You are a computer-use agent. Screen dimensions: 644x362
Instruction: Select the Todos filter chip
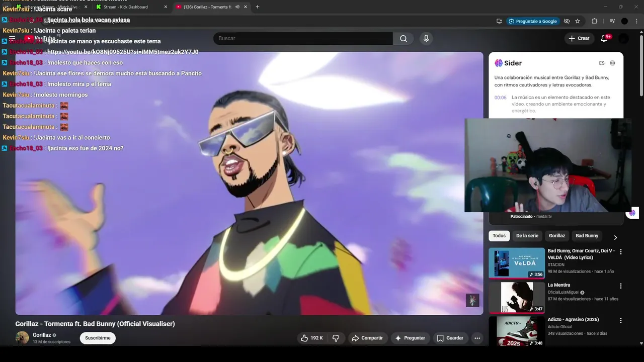(x=499, y=236)
